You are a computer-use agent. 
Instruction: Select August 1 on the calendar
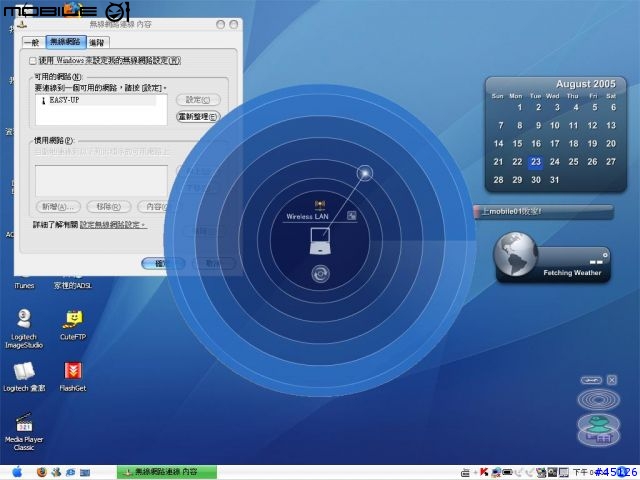coord(520,107)
